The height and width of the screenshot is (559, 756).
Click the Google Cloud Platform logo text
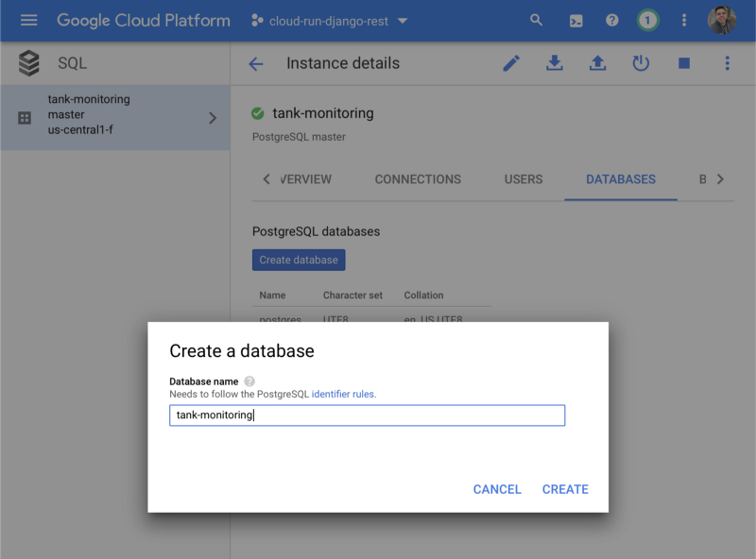pyautogui.click(x=144, y=21)
